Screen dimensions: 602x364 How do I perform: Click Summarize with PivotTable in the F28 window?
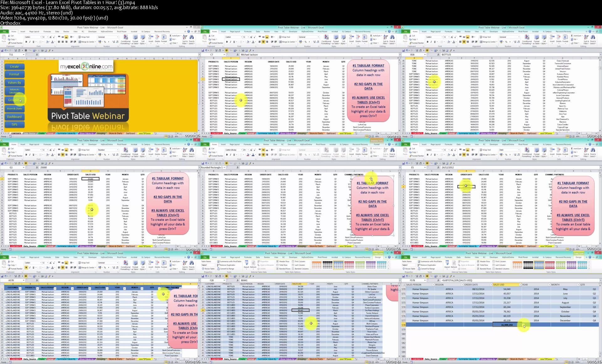[x=229, y=261]
